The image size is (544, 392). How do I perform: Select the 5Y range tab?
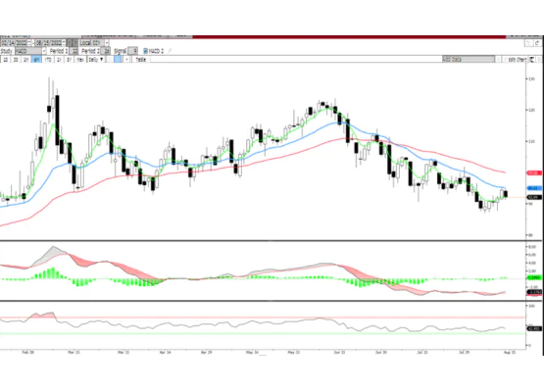69,60
